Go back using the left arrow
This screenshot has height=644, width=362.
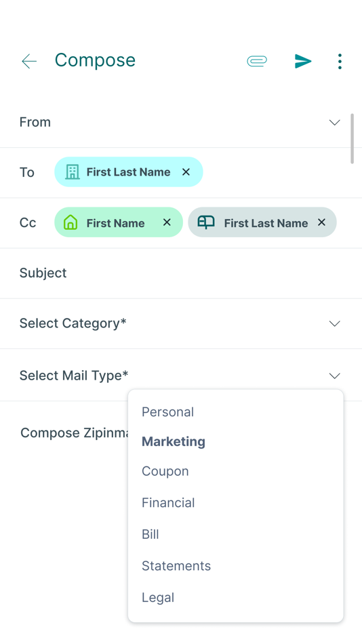(x=29, y=61)
